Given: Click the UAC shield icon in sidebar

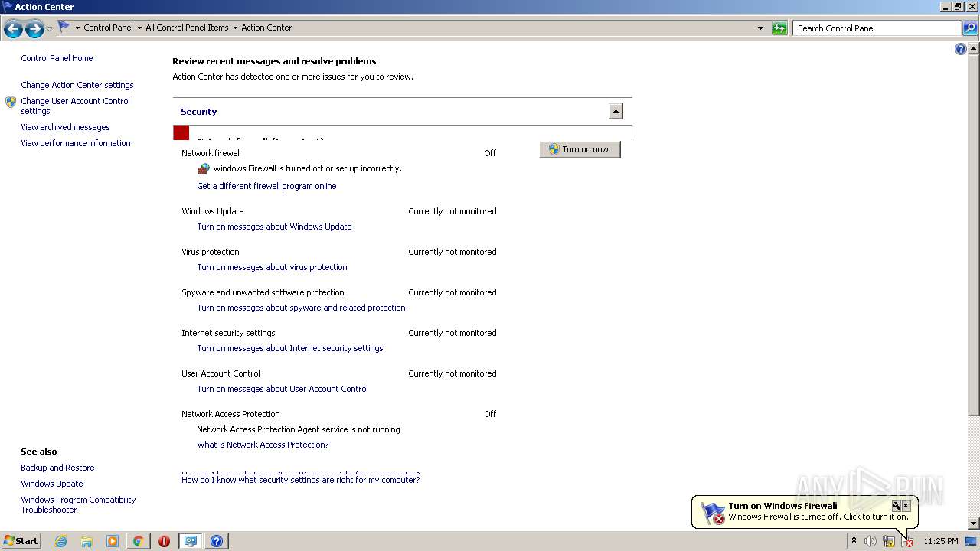Looking at the screenshot, I should pyautogui.click(x=11, y=102).
